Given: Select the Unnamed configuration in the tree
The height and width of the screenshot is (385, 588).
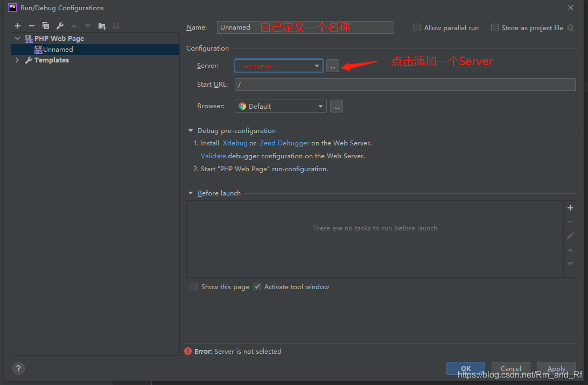Looking at the screenshot, I should (95, 50).
